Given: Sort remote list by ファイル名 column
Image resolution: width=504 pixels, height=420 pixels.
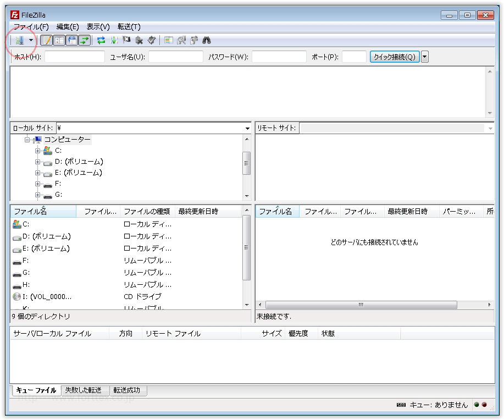Looking at the screenshot, I should coord(278,211).
